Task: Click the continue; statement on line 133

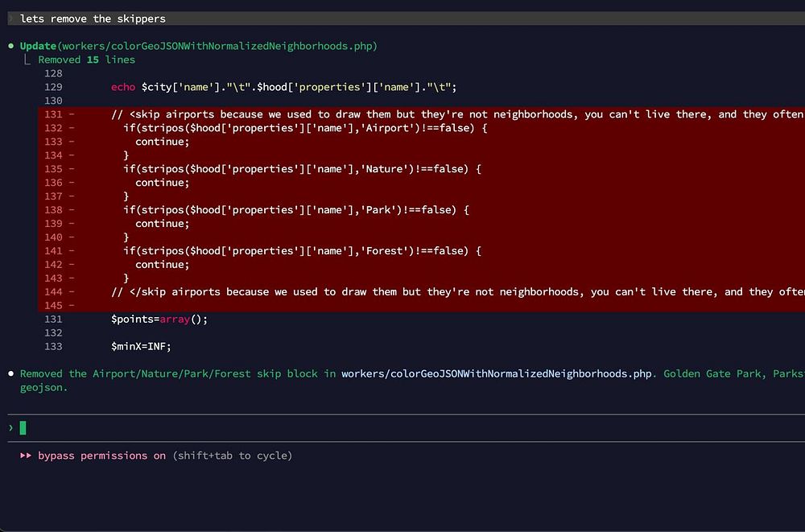Action: click(163, 142)
